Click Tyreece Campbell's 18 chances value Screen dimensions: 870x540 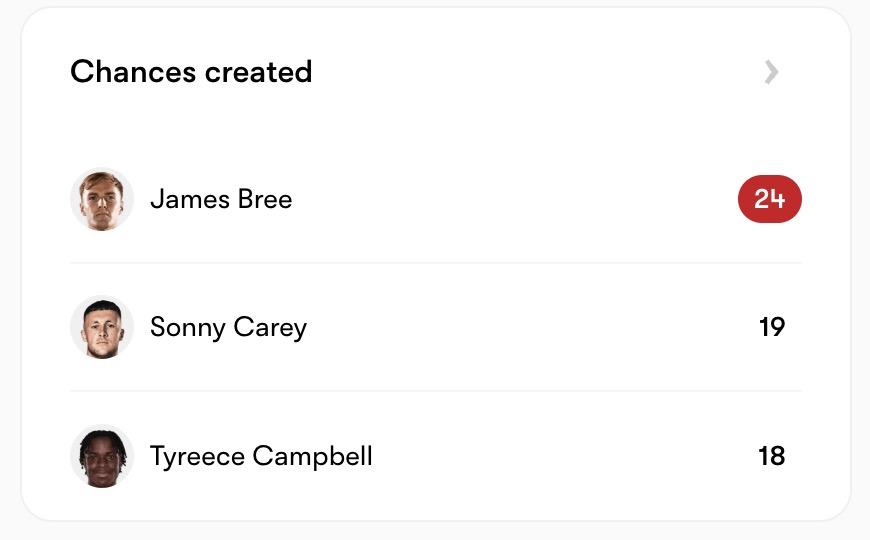pos(771,457)
